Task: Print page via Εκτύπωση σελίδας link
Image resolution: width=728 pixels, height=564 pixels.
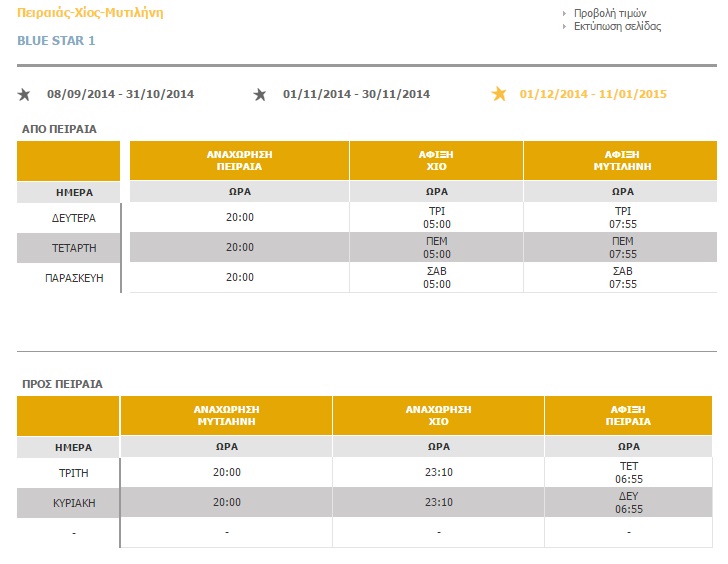Action: tap(617, 27)
